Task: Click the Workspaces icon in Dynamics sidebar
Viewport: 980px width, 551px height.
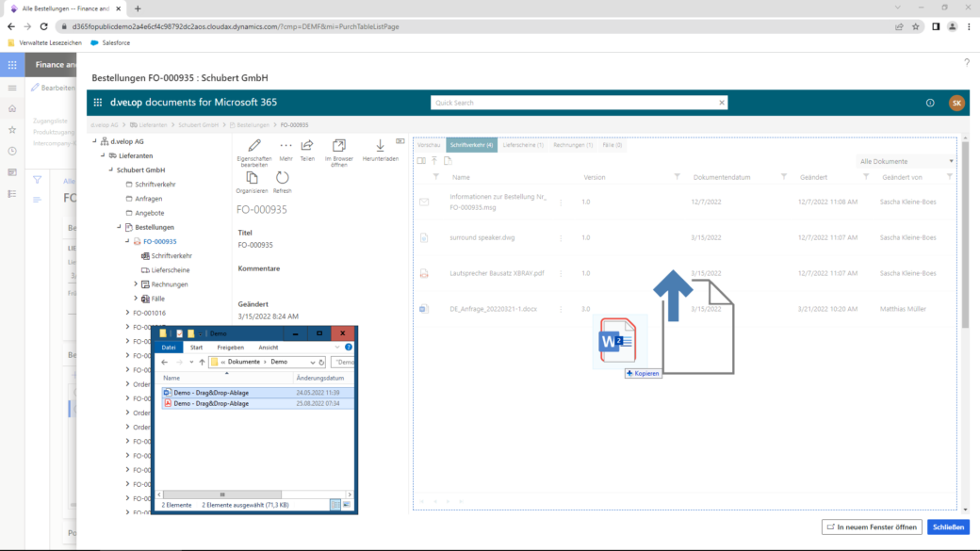Action: click(x=12, y=172)
